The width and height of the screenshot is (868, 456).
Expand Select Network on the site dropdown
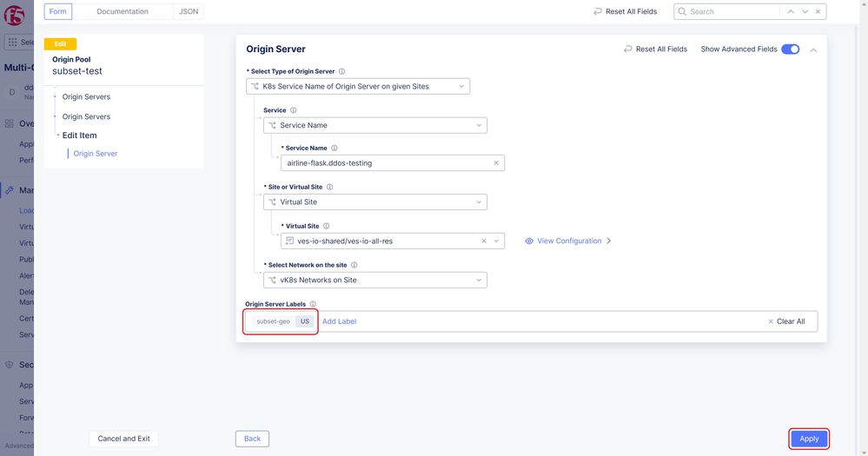[x=375, y=280]
